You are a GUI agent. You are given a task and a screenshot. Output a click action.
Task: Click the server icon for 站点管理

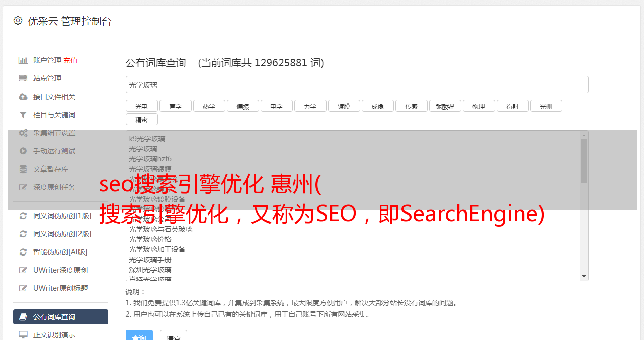coord(23,78)
